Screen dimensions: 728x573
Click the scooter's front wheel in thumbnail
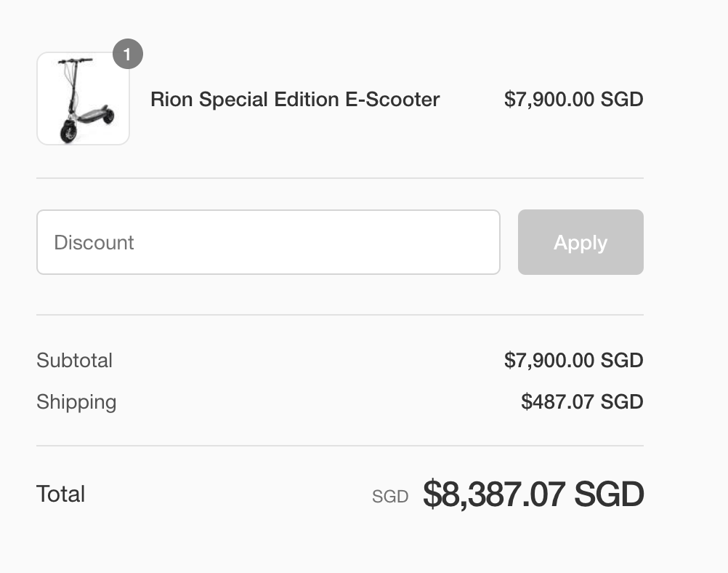coord(69,132)
